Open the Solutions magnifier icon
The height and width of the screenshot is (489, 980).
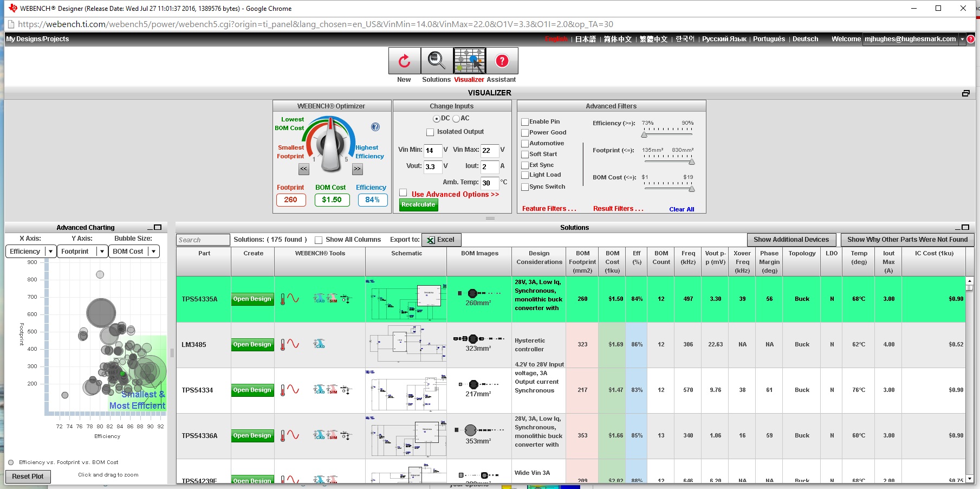coord(437,61)
